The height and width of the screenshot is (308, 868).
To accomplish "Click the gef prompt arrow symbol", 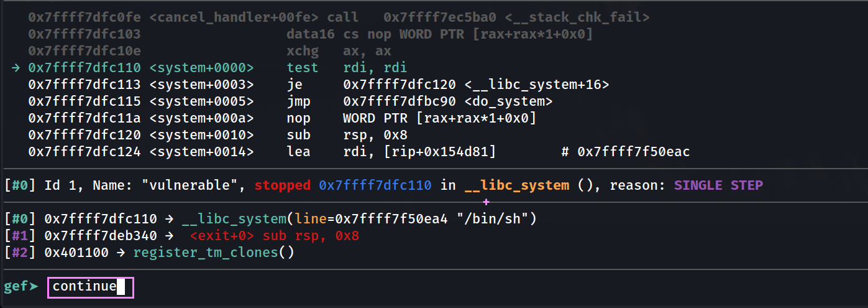I will tap(34, 287).
